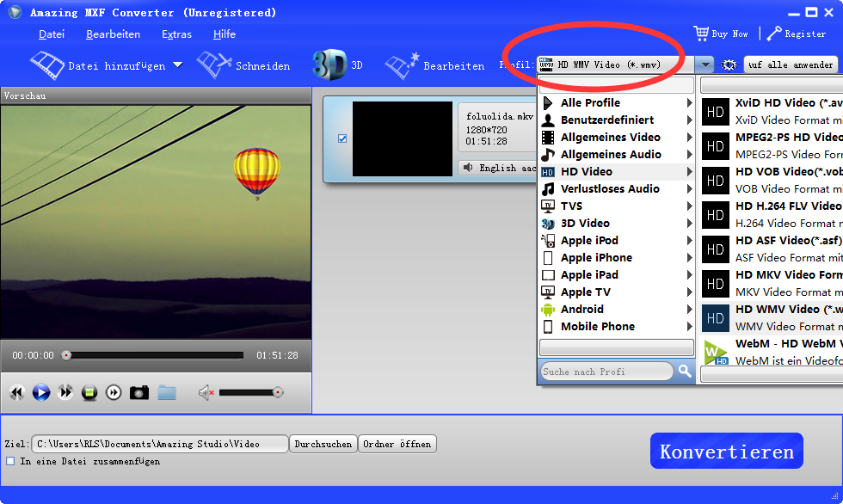Expand the Benutzerdefiniert category
Image resolution: width=843 pixels, height=504 pixels.
[617, 120]
